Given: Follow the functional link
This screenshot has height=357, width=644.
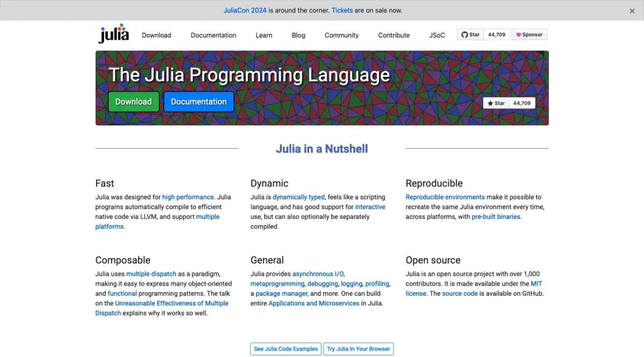Looking at the screenshot, I should (x=122, y=294).
